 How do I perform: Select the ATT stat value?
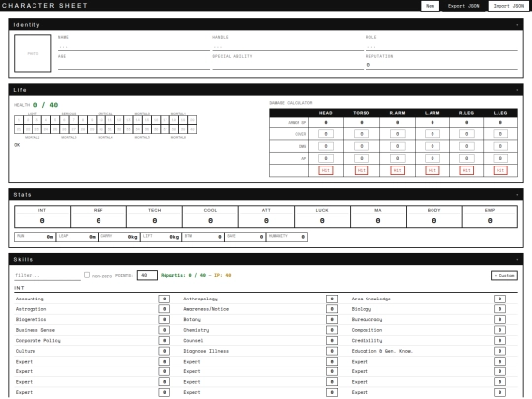[266, 221]
